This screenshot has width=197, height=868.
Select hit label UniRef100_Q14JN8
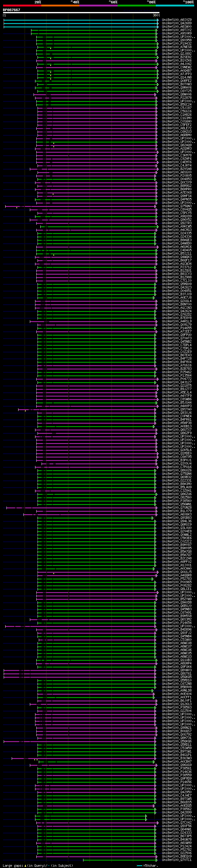pos(177,78)
